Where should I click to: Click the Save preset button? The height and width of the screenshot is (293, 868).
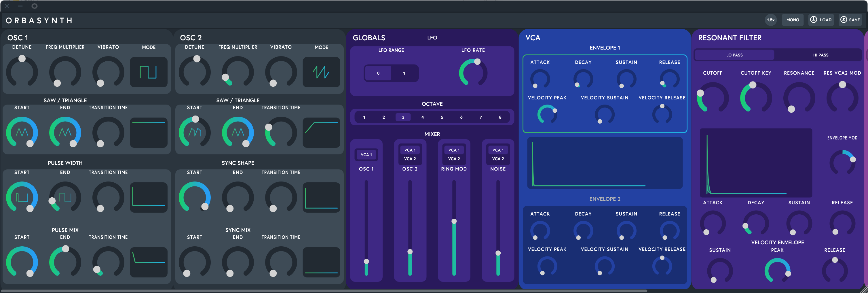(x=850, y=20)
